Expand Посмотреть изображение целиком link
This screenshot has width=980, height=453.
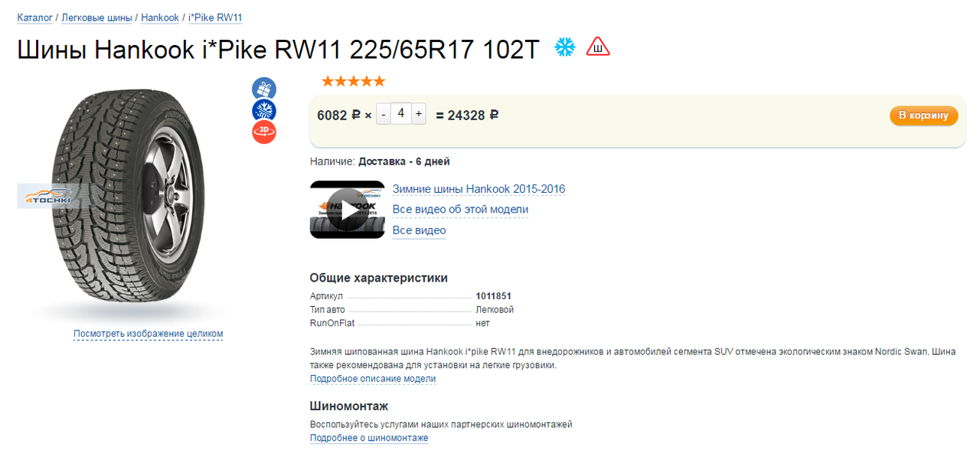pyautogui.click(x=148, y=334)
